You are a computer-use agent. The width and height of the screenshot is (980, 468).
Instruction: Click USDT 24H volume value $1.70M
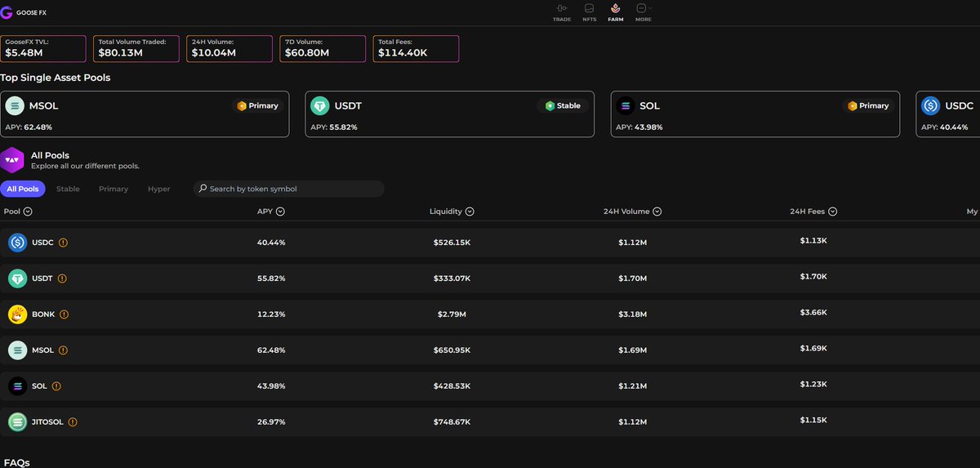[632, 279]
